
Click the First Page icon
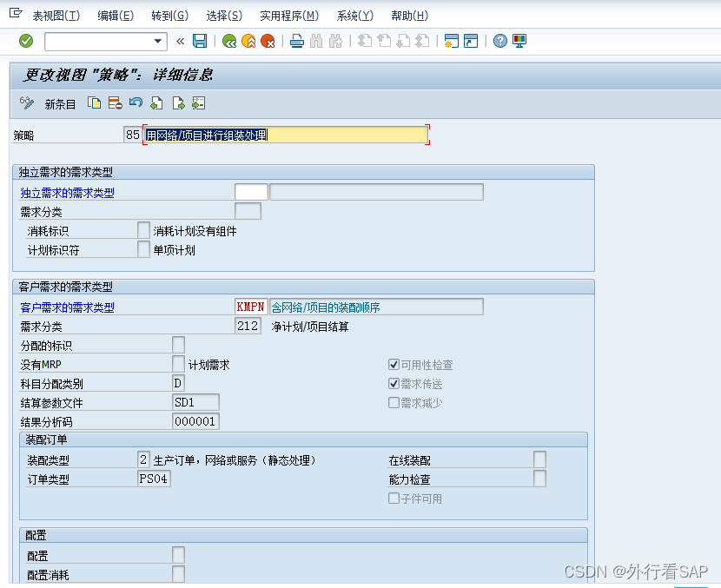click(x=365, y=41)
